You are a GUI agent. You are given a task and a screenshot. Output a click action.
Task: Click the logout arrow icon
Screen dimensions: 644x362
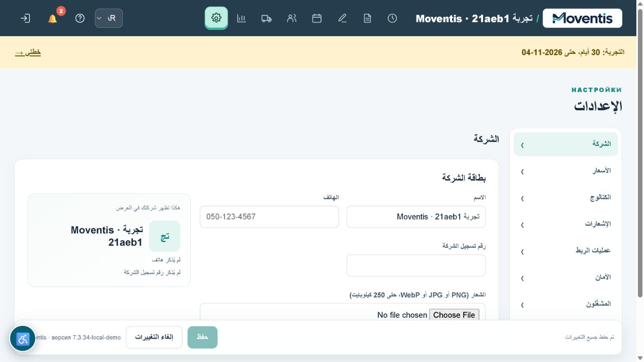[x=25, y=18]
